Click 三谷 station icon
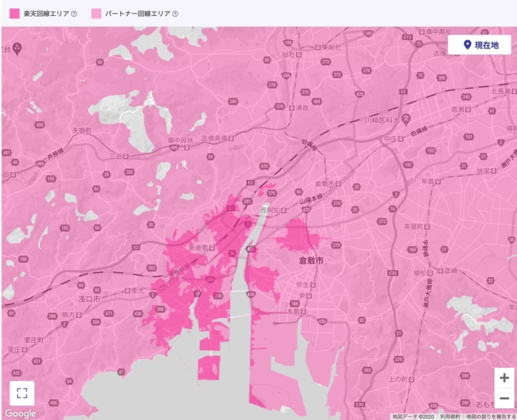 click(125, 156)
